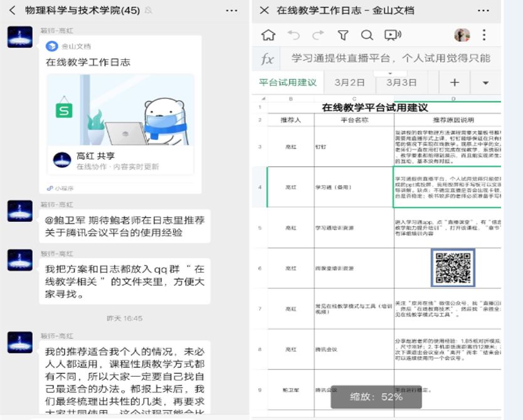Close the 在线教学工作日志 document
Image resolution: width=523 pixels, height=420 pixels.
pyautogui.click(x=264, y=11)
